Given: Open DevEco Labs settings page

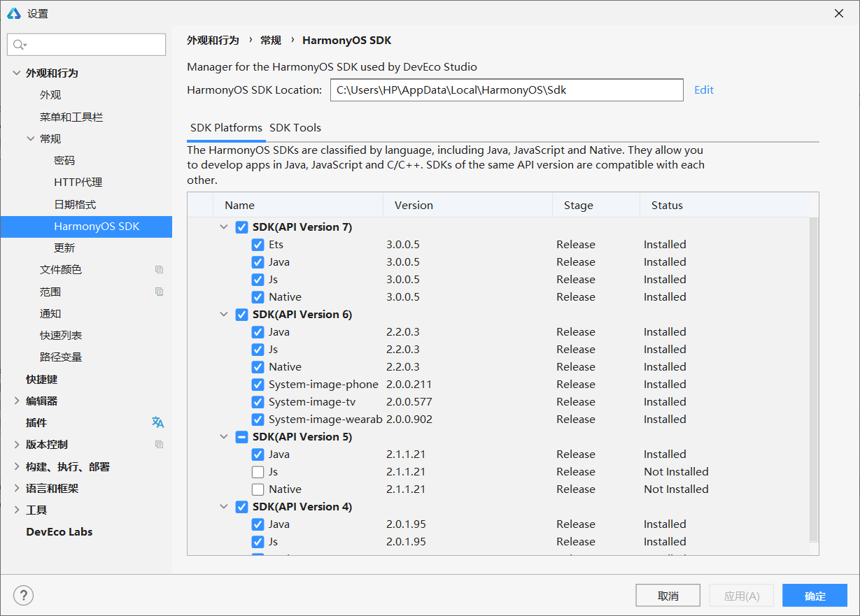Looking at the screenshot, I should pyautogui.click(x=59, y=531).
